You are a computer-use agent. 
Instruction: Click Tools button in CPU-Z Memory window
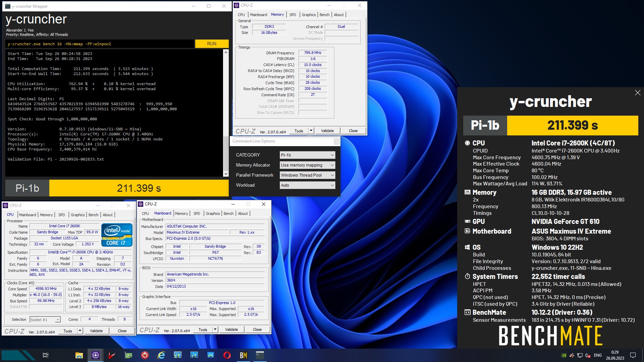pos(299,131)
